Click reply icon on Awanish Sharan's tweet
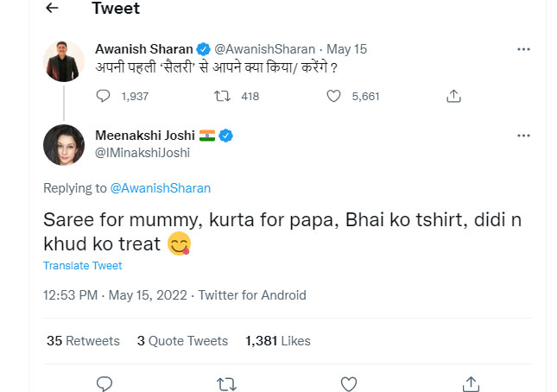This screenshot has height=392, width=557. (103, 97)
